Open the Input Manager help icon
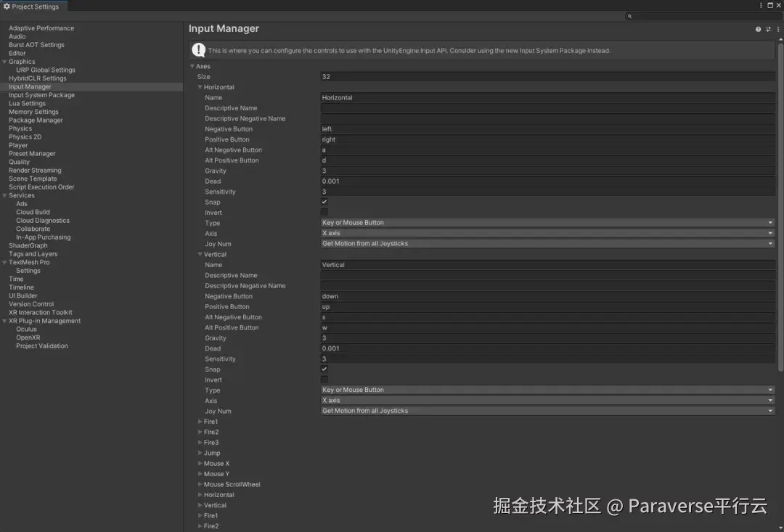 tap(758, 29)
